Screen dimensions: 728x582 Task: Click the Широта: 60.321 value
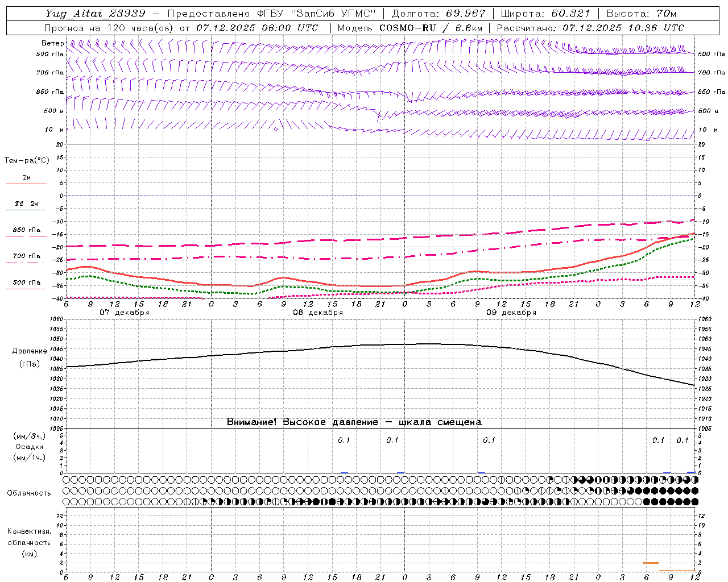(545, 14)
